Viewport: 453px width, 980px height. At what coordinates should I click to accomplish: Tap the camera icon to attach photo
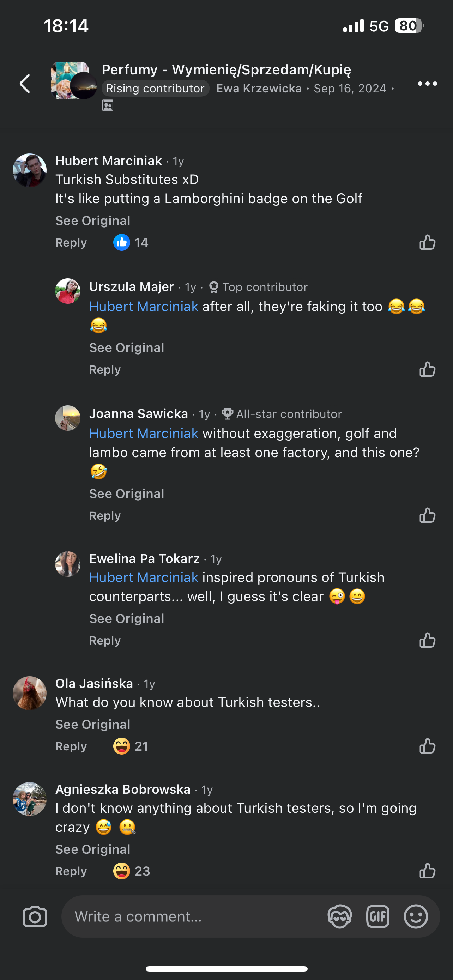(35, 917)
